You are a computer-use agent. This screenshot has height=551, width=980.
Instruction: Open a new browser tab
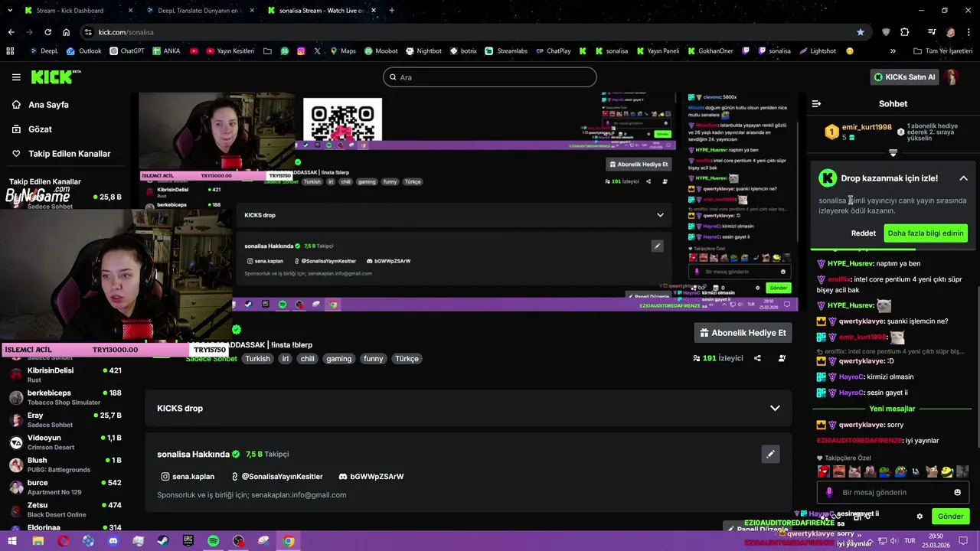click(x=391, y=11)
